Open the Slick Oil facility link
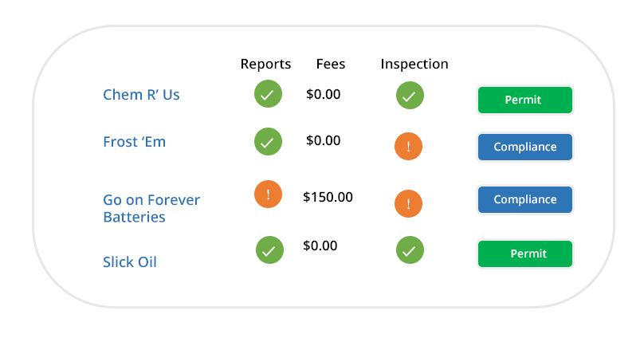Viewport: 644px width, 338px height. click(x=130, y=261)
